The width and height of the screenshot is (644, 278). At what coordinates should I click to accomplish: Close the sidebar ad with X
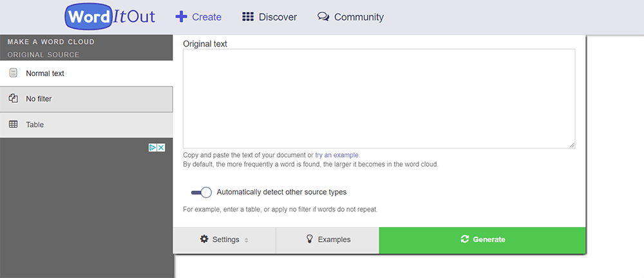tap(162, 148)
